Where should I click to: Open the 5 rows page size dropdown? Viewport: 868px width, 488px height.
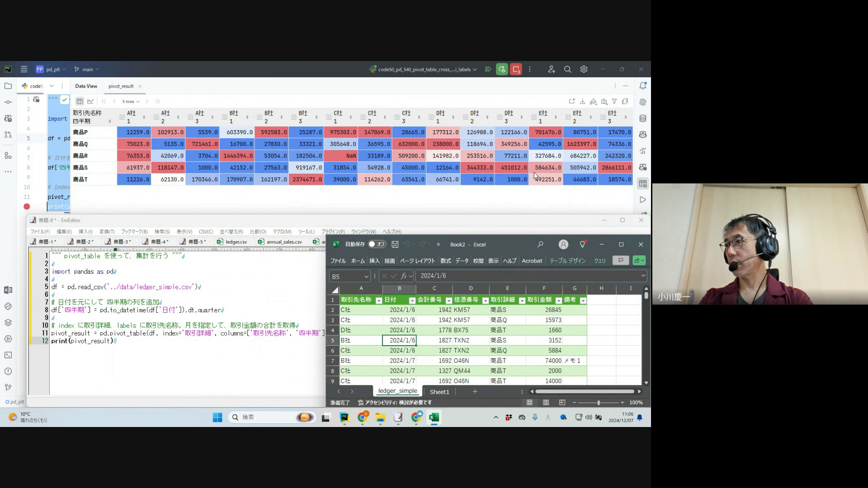click(x=131, y=102)
